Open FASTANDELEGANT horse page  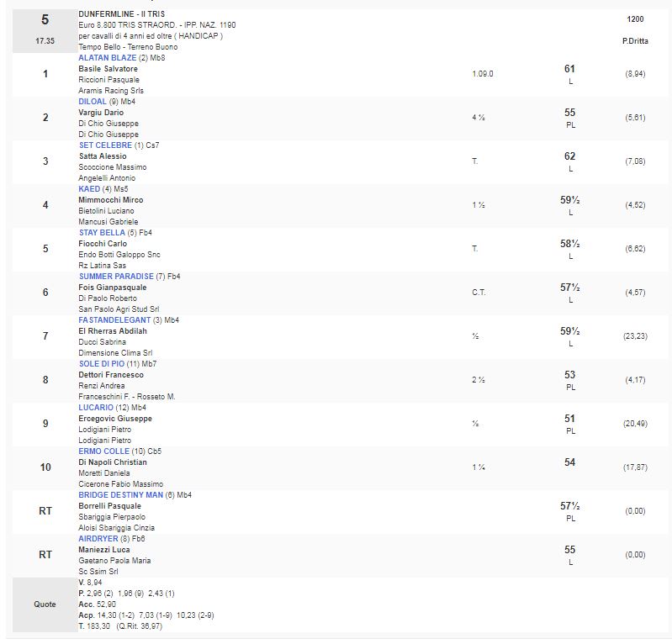click(114, 320)
